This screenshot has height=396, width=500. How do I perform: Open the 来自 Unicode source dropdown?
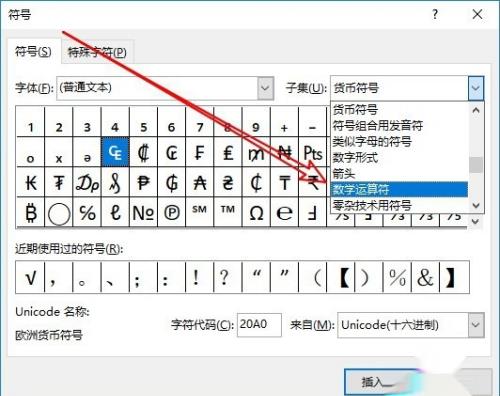476,325
